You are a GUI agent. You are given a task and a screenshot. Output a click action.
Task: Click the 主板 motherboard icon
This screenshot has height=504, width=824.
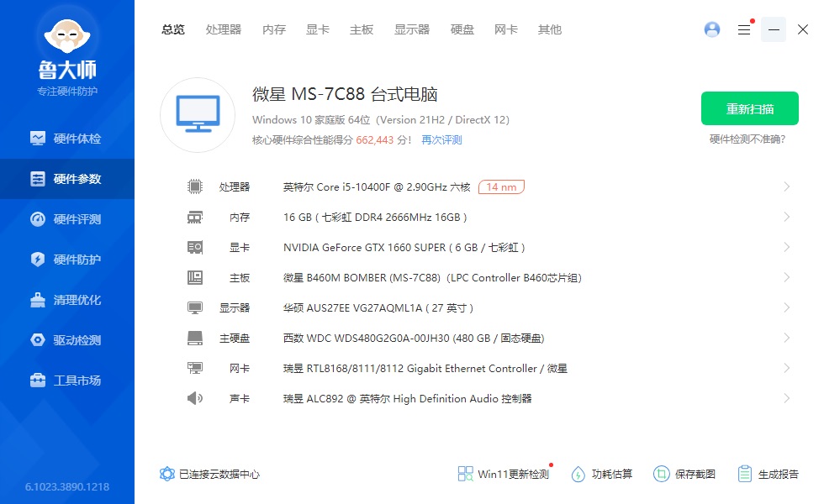195,278
